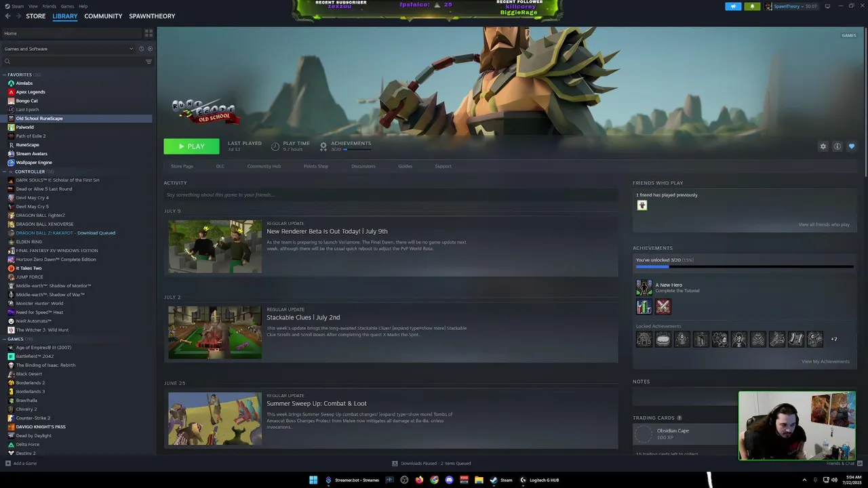Screen dimensions: 868x488
Task: Open Discord from the taskbar
Action: pyautogui.click(x=449, y=480)
